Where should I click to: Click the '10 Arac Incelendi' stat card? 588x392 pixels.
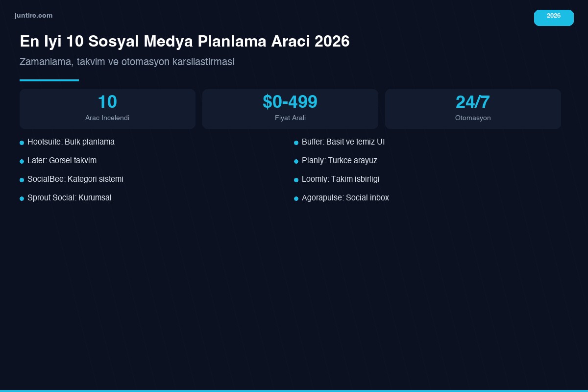(107, 109)
